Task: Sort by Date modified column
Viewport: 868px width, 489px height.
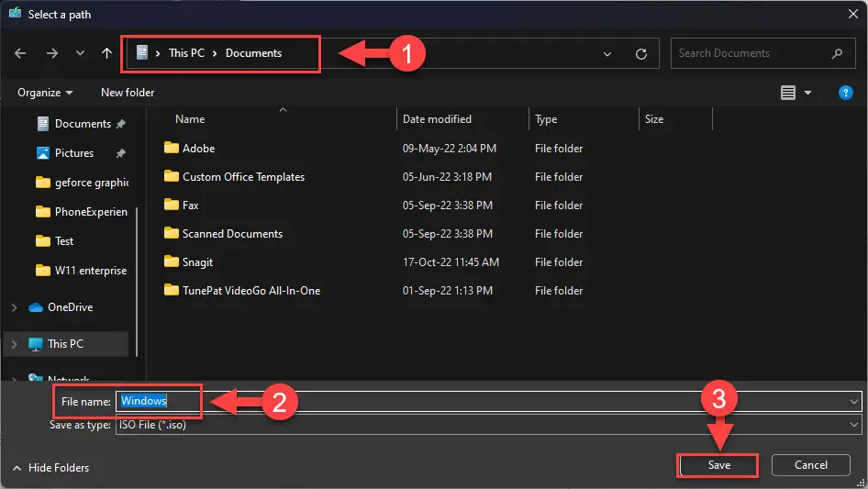Action: point(437,119)
